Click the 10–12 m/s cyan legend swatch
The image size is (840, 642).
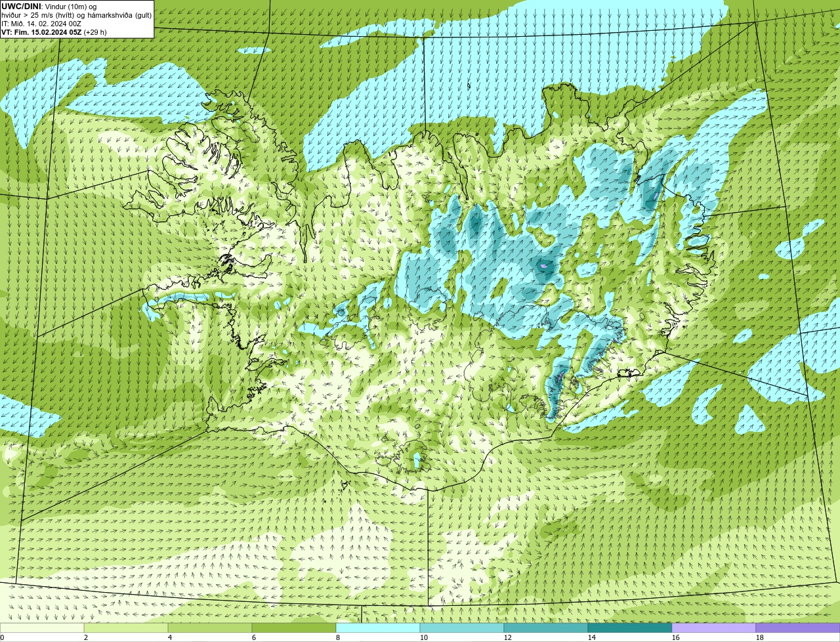462,628
